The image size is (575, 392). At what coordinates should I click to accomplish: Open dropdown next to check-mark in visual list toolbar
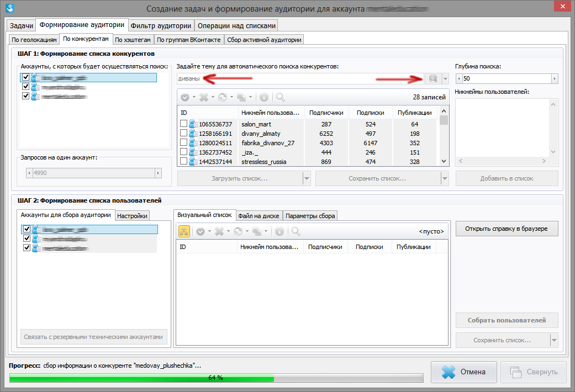coord(209,231)
